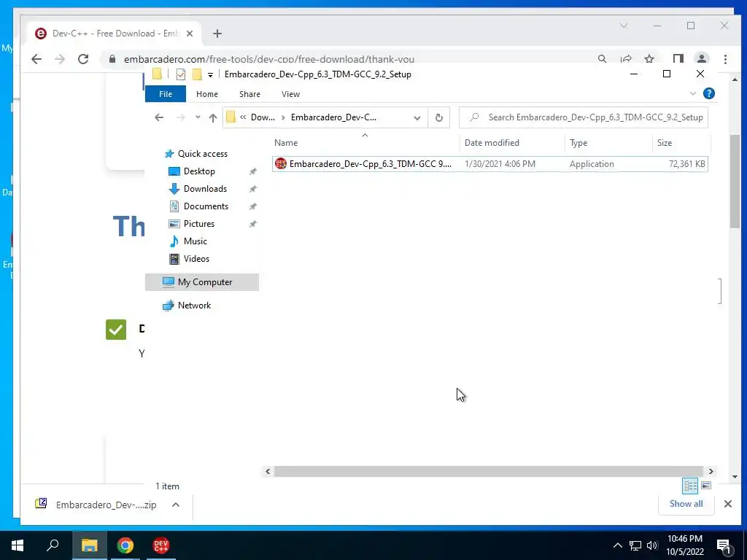The image size is (747, 560).
Task: Switch to the Home ribbon tab
Action: pyautogui.click(x=207, y=94)
